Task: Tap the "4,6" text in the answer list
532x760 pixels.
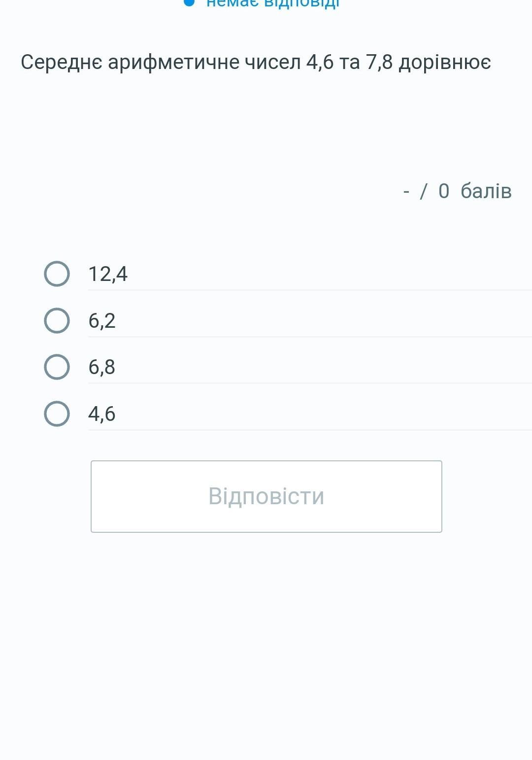Action: point(102,414)
